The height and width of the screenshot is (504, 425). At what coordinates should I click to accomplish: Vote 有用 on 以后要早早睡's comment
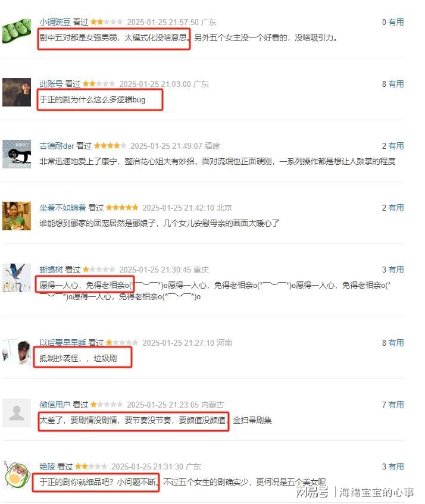point(396,343)
